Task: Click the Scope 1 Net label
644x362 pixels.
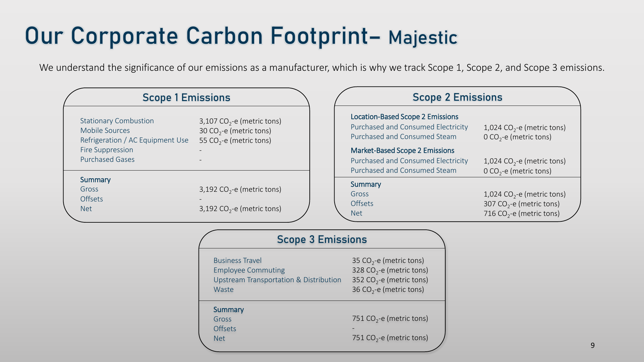Action: [x=86, y=209]
